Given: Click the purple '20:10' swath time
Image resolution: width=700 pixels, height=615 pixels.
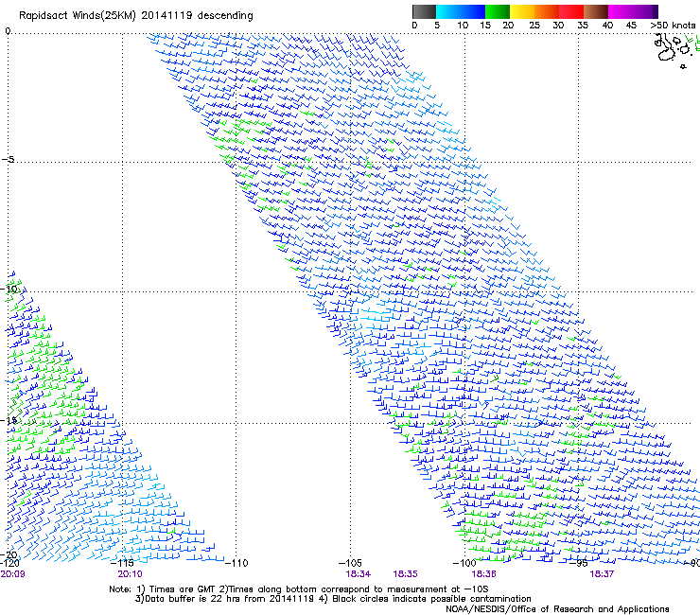Looking at the screenshot, I should (130, 574).
